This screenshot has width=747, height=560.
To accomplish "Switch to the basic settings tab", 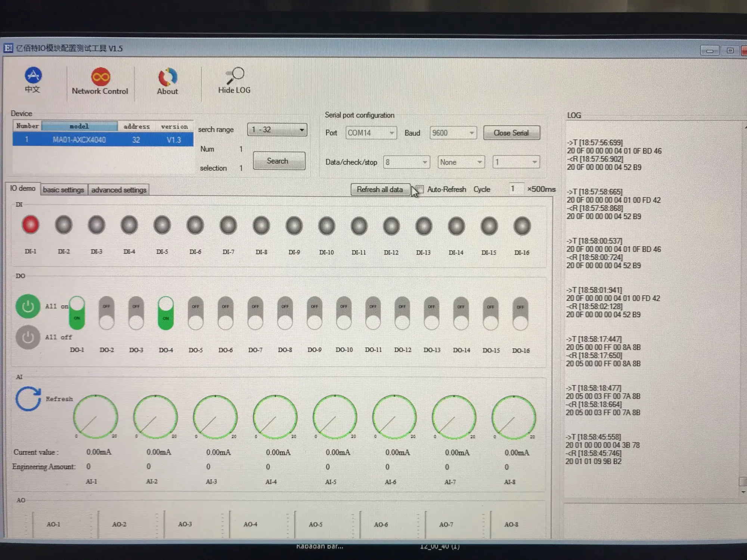I will (63, 190).
